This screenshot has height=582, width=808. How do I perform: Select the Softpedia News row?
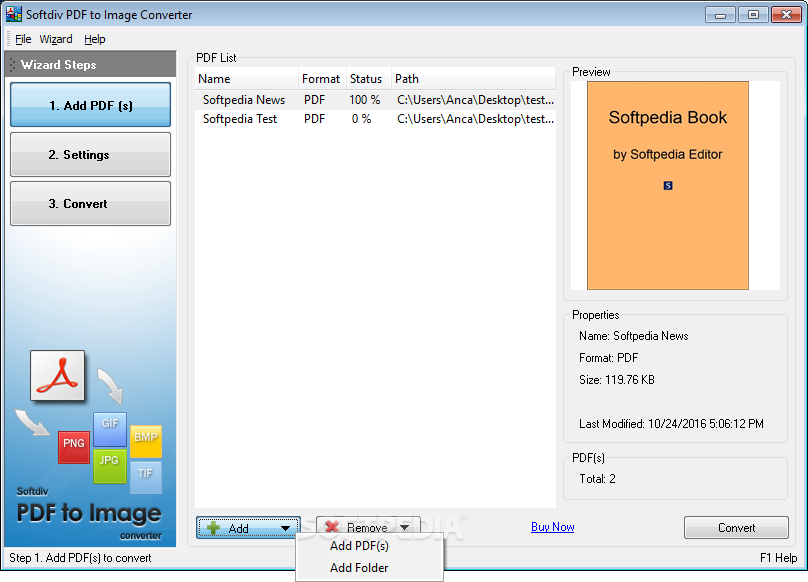[x=375, y=100]
